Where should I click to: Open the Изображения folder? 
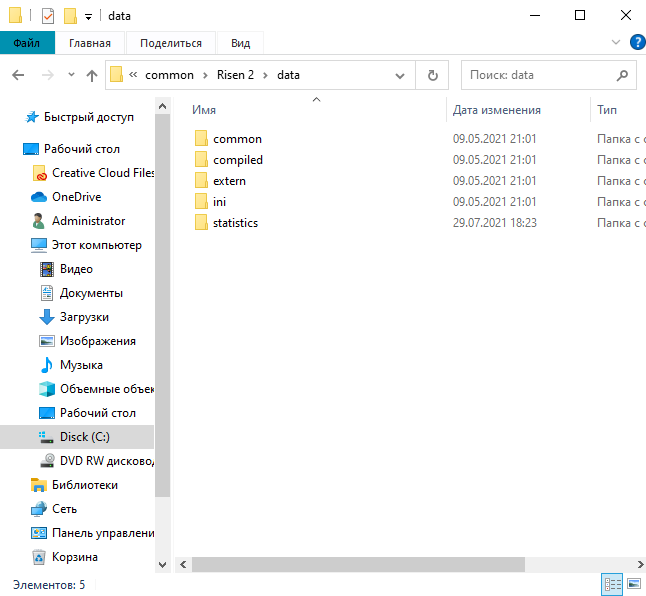[x=88, y=341]
